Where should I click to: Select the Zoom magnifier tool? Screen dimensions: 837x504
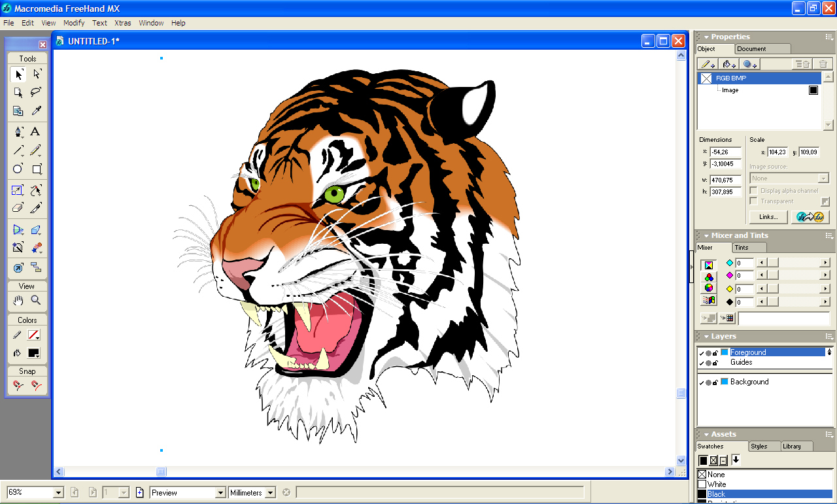click(x=36, y=300)
